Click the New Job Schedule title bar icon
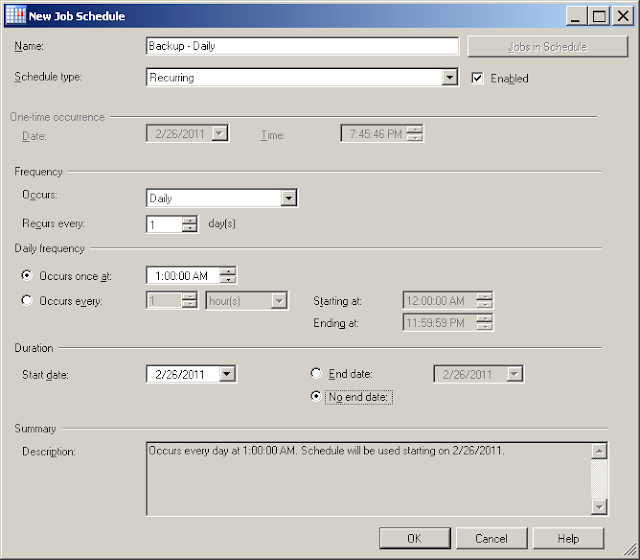The height and width of the screenshot is (560, 640). click(16, 16)
